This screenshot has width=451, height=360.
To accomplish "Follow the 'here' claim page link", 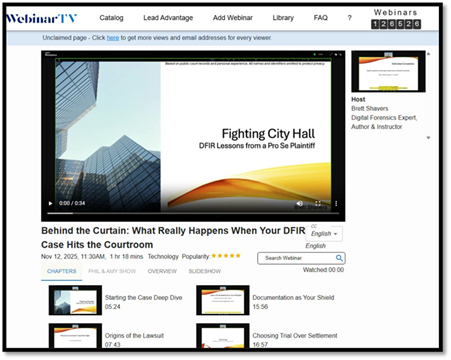I will (x=113, y=38).
